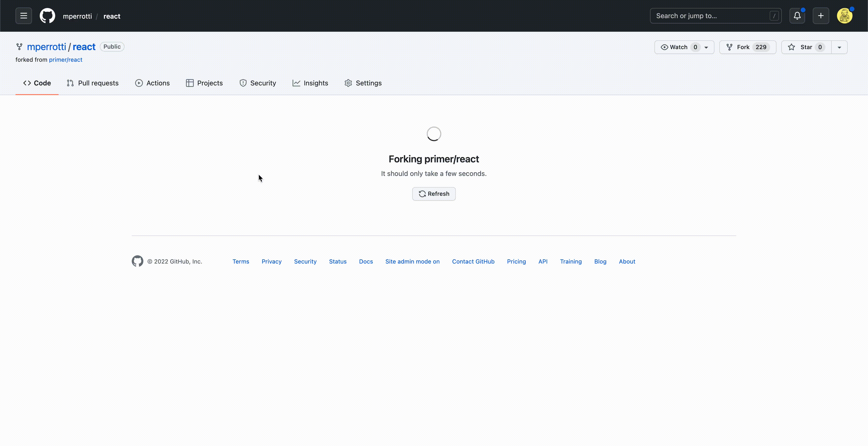Open the Pricing footer link

coord(517,262)
